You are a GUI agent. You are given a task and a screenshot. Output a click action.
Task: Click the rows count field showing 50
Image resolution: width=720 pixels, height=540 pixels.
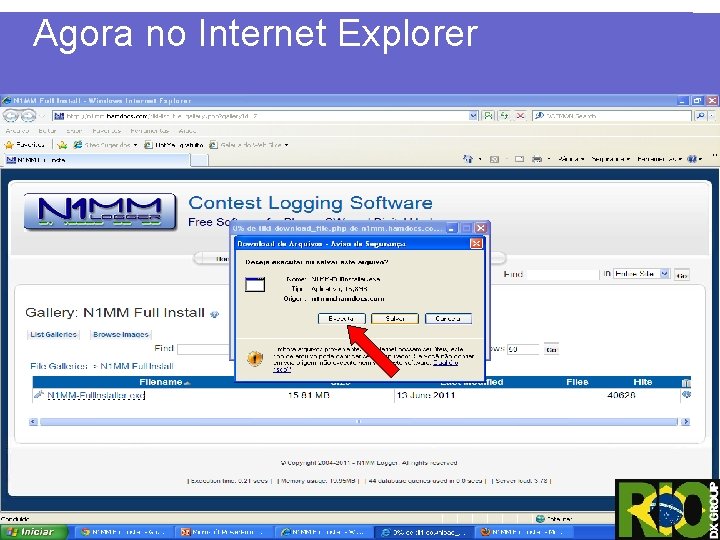pyautogui.click(x=523, y=349)
